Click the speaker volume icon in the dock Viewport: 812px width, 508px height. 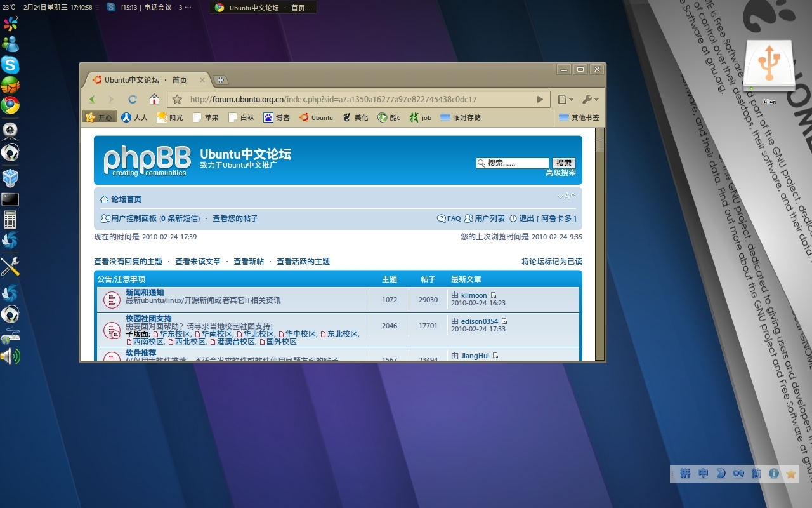10,356
